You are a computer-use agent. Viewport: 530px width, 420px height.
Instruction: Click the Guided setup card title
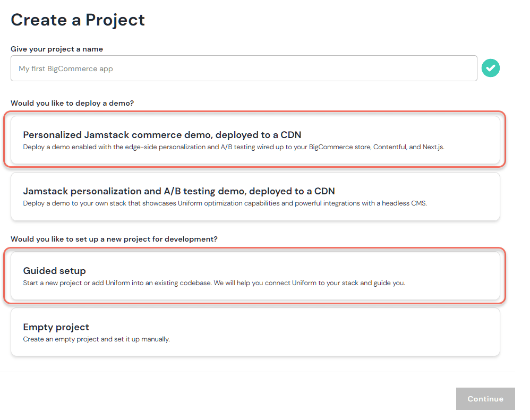click(54, 271)
